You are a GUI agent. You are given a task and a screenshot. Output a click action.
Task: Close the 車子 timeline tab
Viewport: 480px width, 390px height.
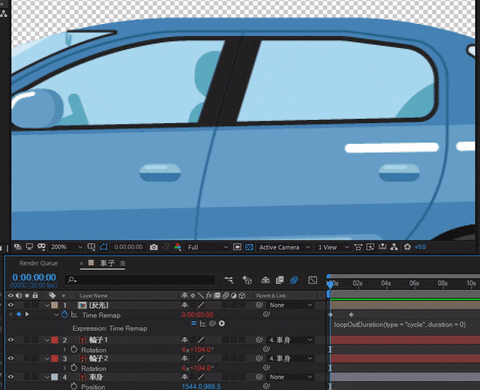[82, 263]
